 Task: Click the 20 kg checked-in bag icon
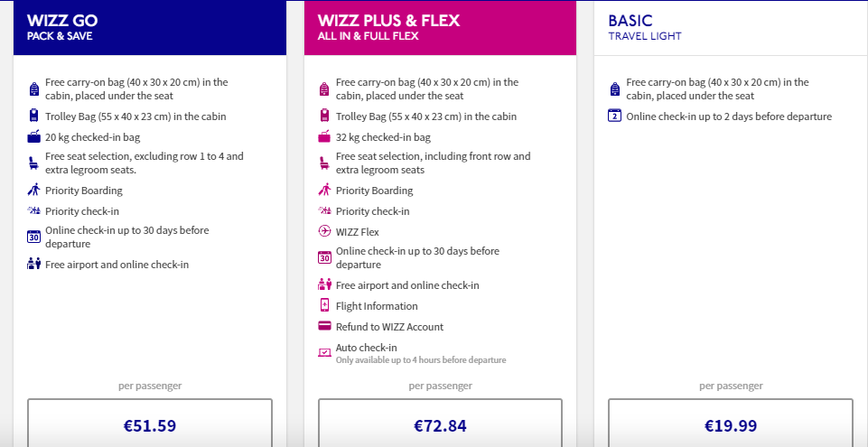tap(34, 136)
